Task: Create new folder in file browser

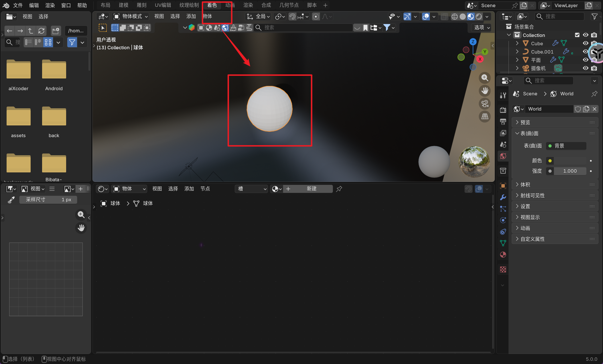Action: click(x=56, y=30)
